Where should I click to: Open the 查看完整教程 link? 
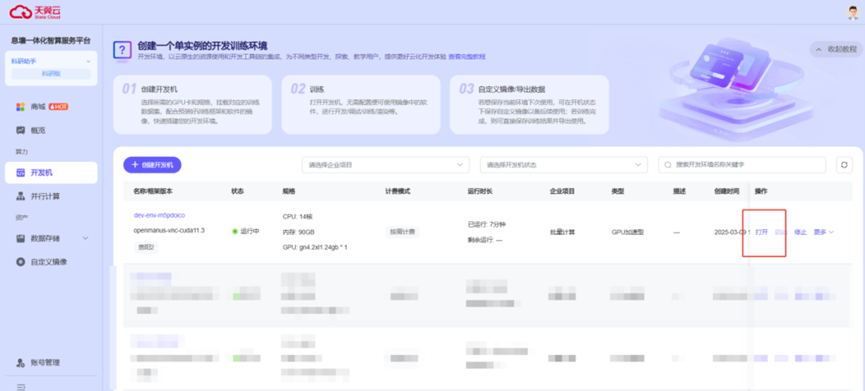pos(467,57)
